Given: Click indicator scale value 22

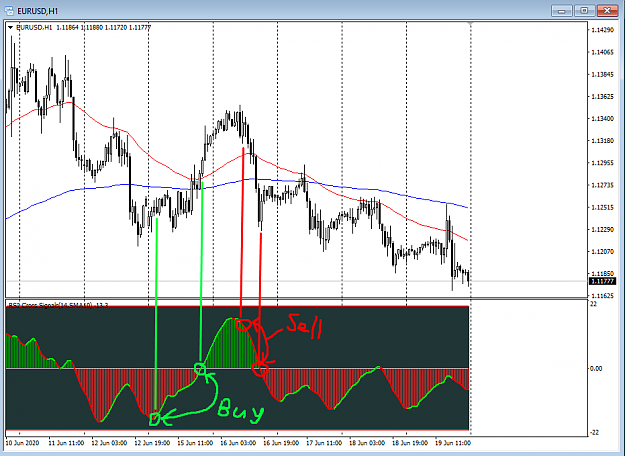Looking at the screenshot, I should 593,304.
